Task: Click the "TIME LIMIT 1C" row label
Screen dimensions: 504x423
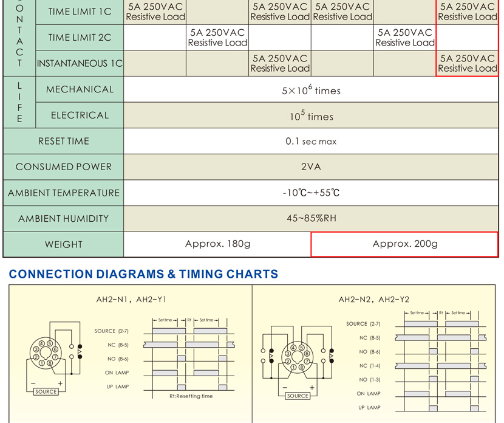Action: tap(80, 12)
